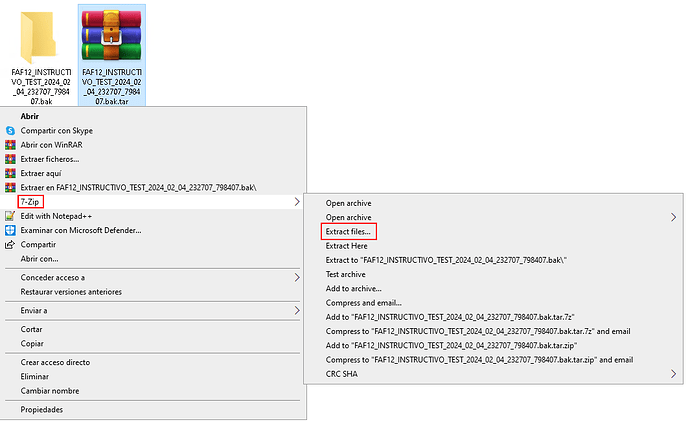Choose Extract Here in 7-Zip submenu

point(346,246)
